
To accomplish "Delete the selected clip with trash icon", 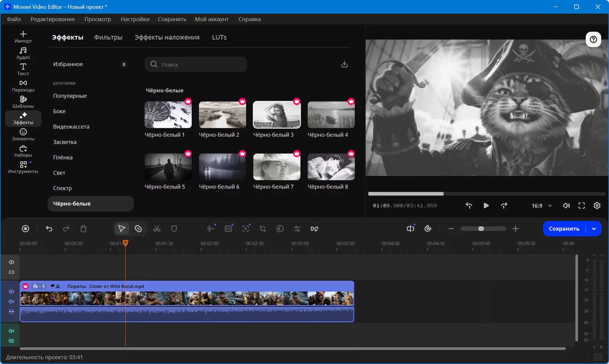I will (84, 229).
